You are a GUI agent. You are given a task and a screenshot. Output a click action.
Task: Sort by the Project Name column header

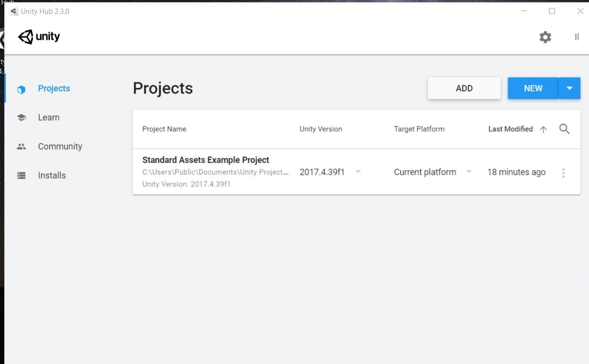tap(164, 129)
